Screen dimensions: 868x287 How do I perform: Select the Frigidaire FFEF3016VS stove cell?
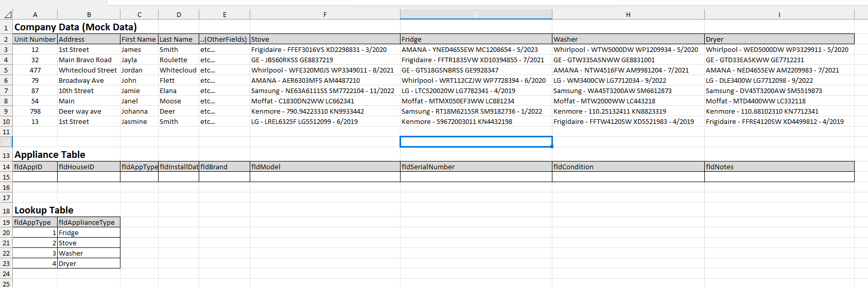click(x=325, y=49)
